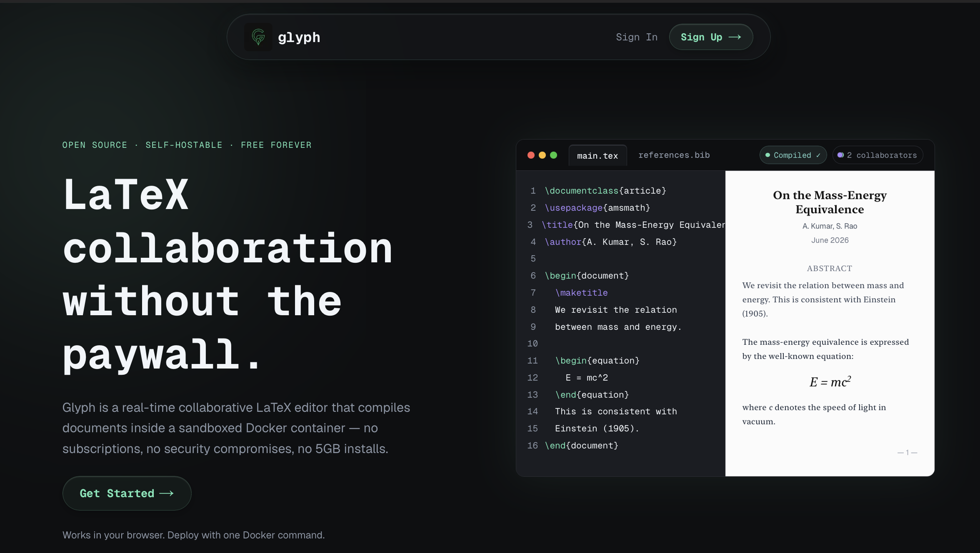Viewport: 980px width, 553px height.
Task: Click the E = mc^2 code line
Action: 587,378
